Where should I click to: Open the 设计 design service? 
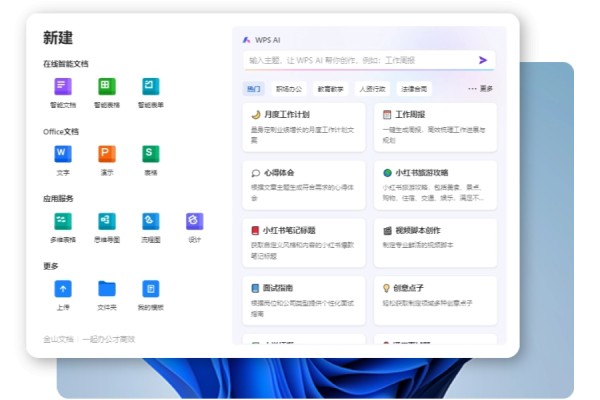pyautogui.click(x=194, y=221)
